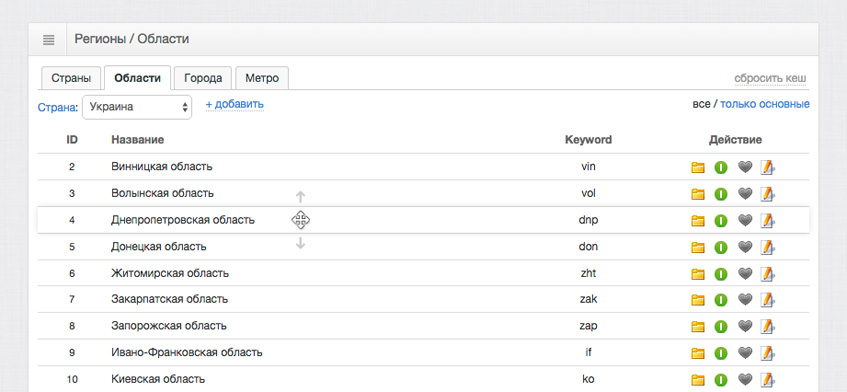Viewport: 847px width, 392px height.
Task: Open folder icon for Киевская область
Action: click(698, 380)
